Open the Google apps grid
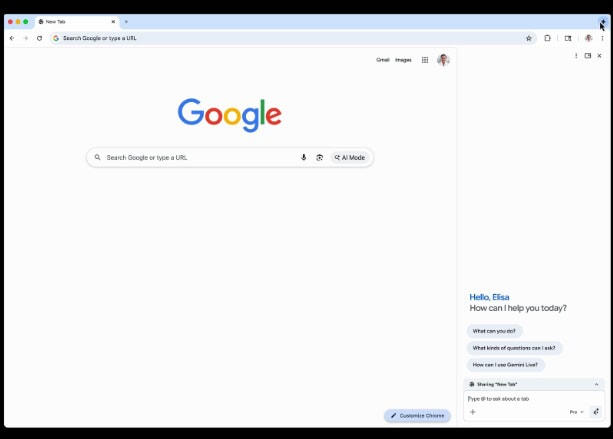Image resolution: width=613 pixels, height=439 pixels. tap(425, 60)
